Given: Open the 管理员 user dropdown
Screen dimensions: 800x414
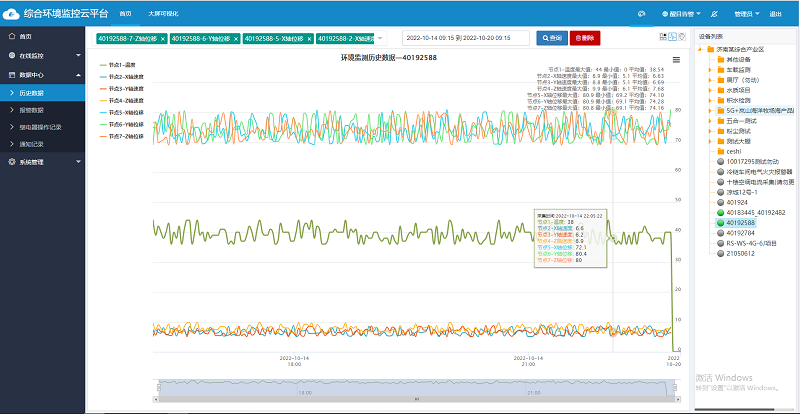Looking at the screenshot, I should pyautogui.click(x=747, y=14).
